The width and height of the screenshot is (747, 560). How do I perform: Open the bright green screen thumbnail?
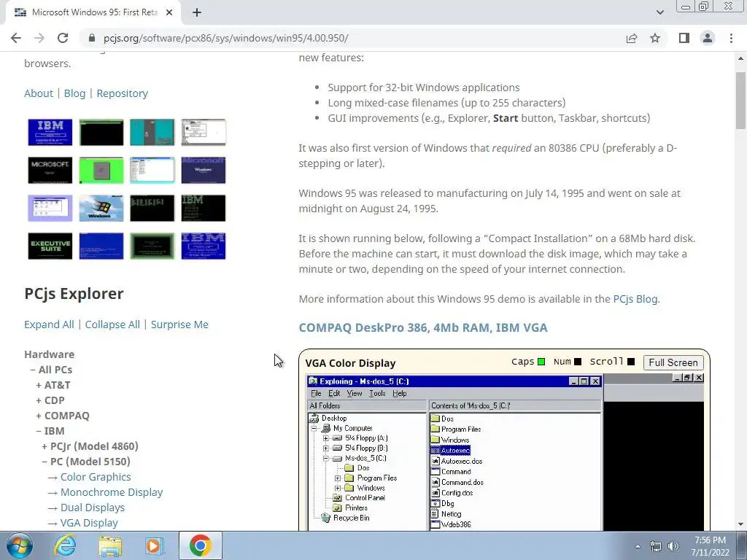tap(101, 170)
